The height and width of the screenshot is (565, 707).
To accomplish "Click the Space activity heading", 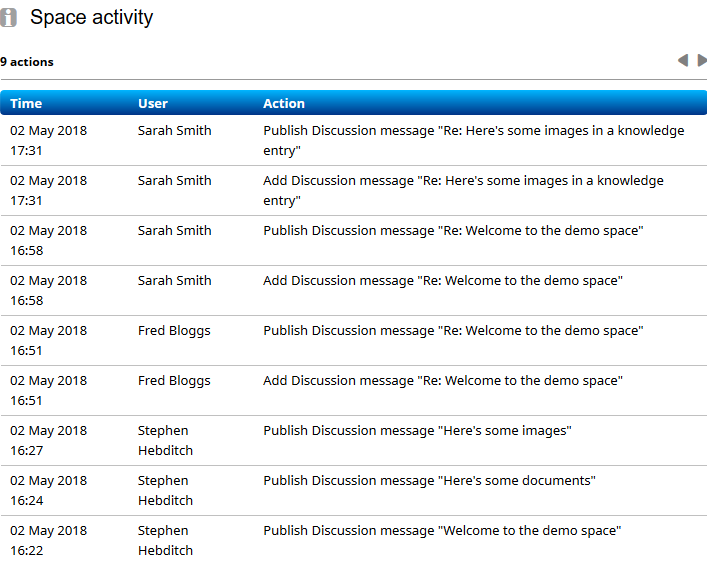I will [x=92, y=18].
